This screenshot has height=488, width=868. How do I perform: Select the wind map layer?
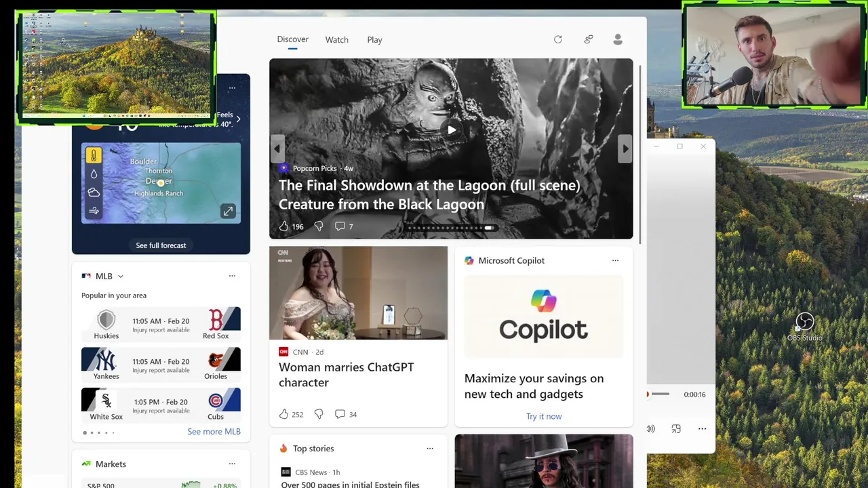(94, 211)
